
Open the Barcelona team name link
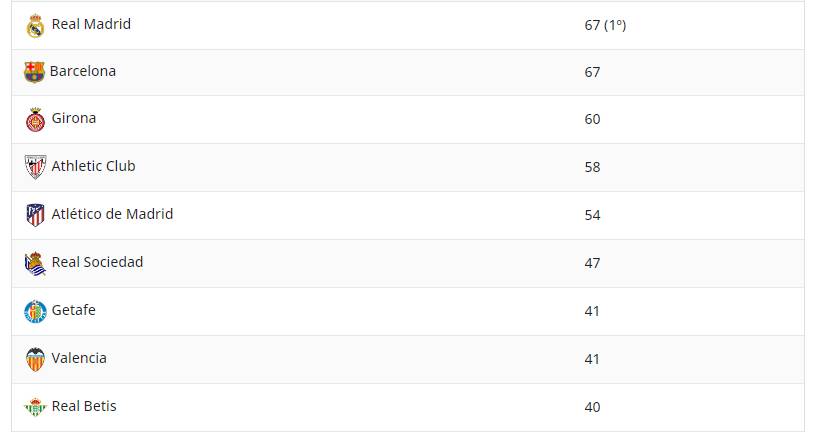pos(83,71)
